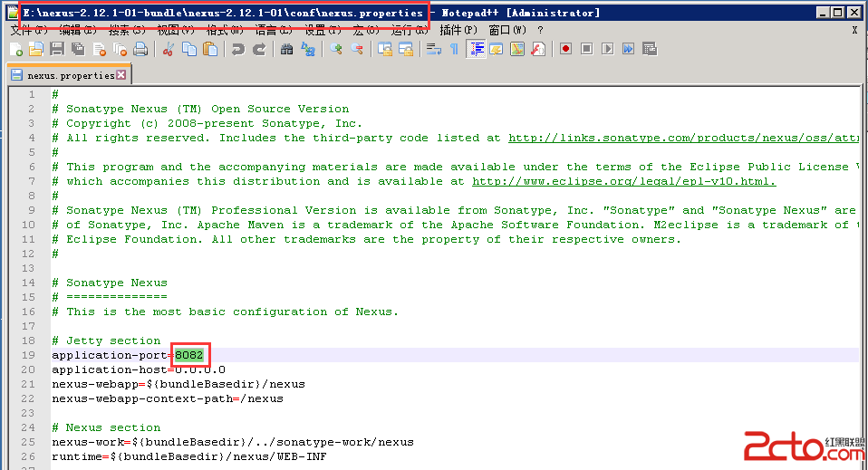Follow the links.sonatype.com link
The width and height of the screenshot is (868, 470).
tap(684, 138)
